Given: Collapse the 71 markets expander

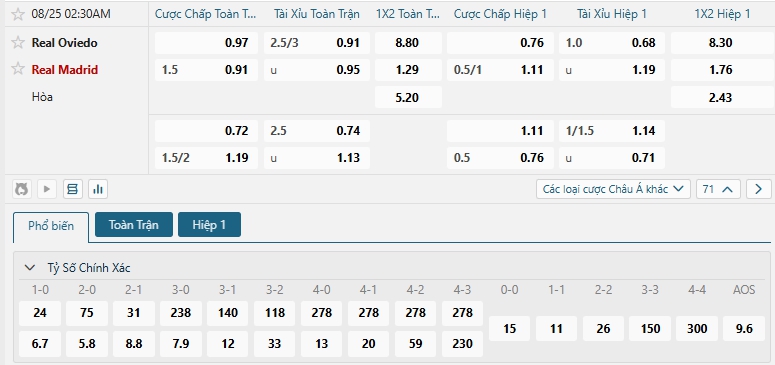Looking at the screenshot, I should 718,189.
